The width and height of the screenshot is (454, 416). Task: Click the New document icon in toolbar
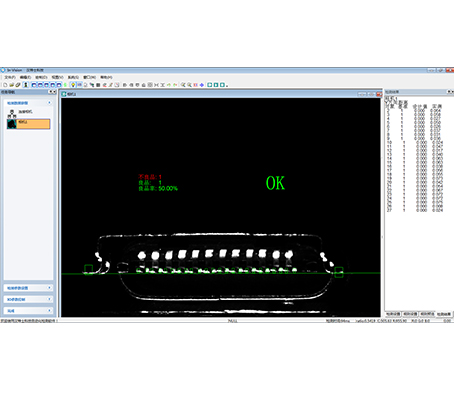pos(5,85)
